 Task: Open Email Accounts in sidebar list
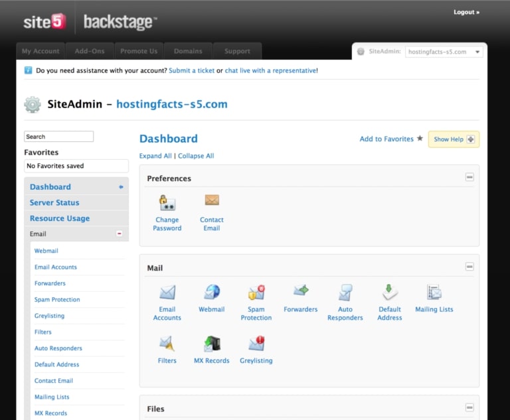coord(56,267)
